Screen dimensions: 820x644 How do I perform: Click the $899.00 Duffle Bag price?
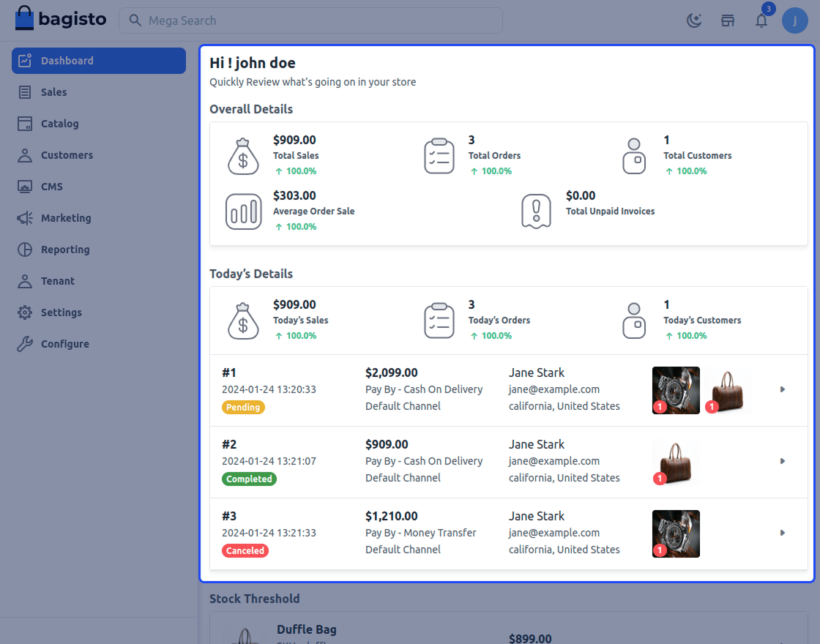(x=530, y=638)
